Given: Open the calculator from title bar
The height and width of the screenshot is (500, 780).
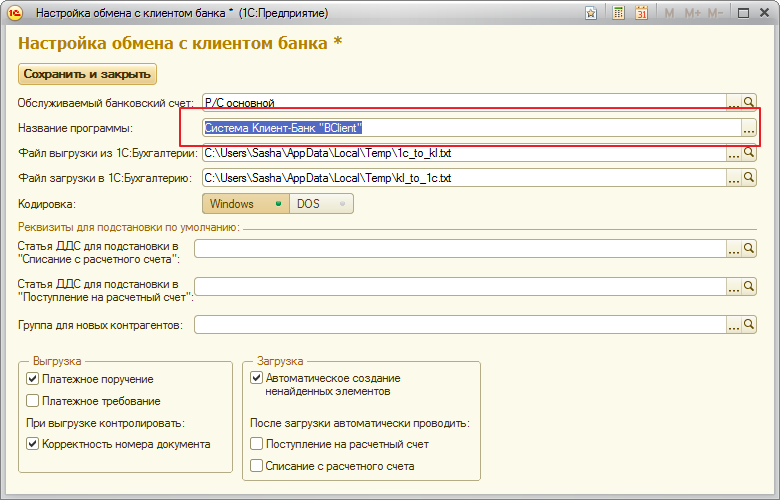Looking at the screenshot, I should 619,14.
